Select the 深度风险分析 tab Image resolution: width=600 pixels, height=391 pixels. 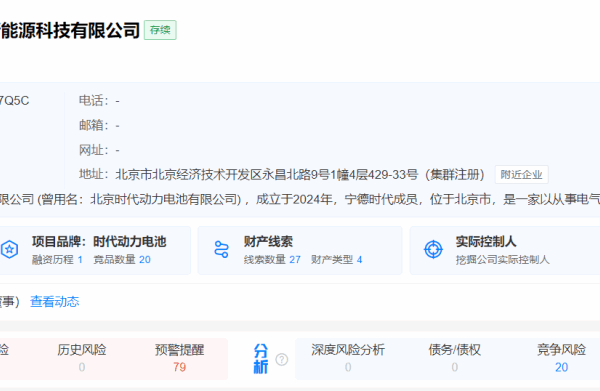click(348, 358)
